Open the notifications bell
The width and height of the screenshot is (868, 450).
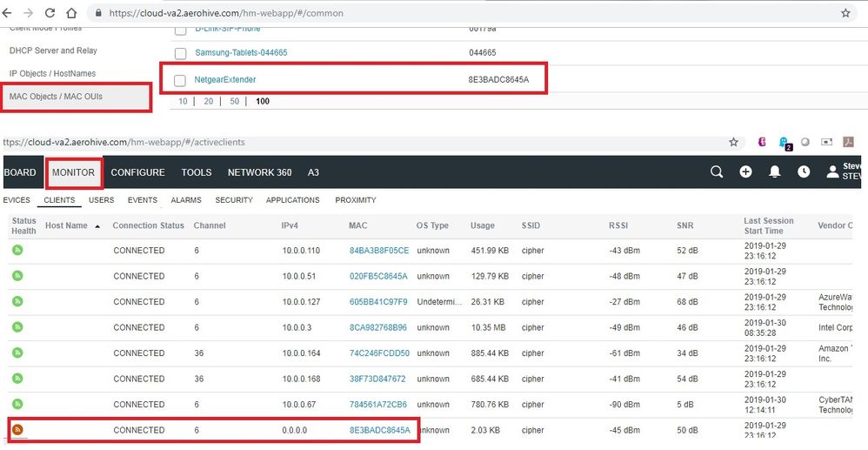click(x=774, y=171)
